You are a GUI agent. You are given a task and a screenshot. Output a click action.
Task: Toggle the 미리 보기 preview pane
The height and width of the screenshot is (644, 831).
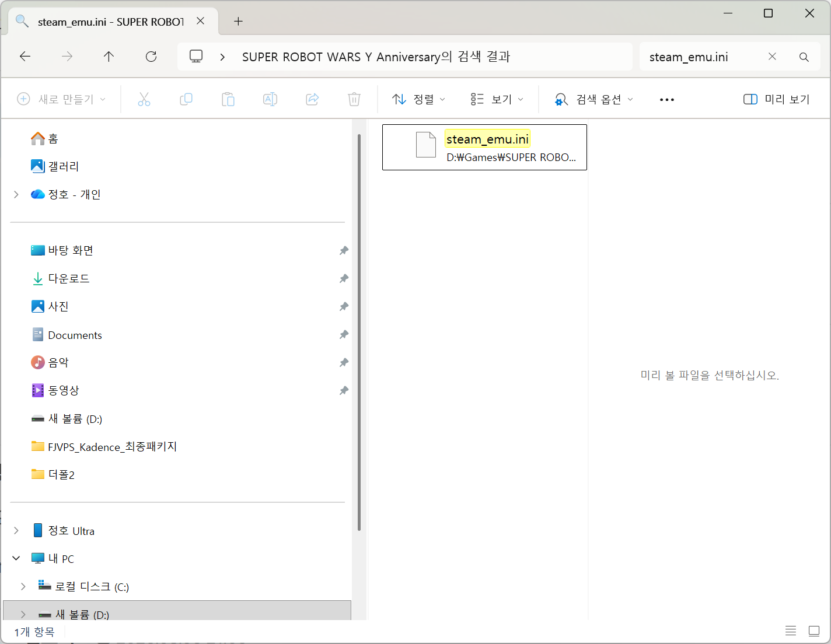click(x=776, y=99)
